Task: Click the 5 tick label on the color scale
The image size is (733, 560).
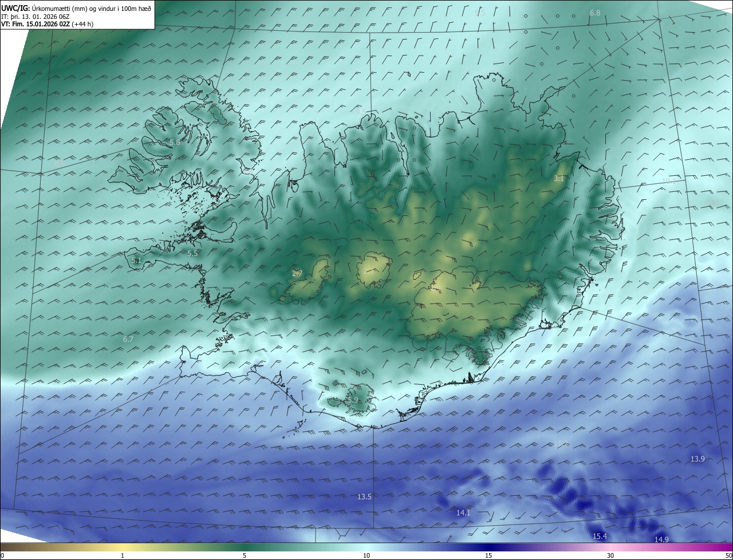Action: click(x=245, y=555)
